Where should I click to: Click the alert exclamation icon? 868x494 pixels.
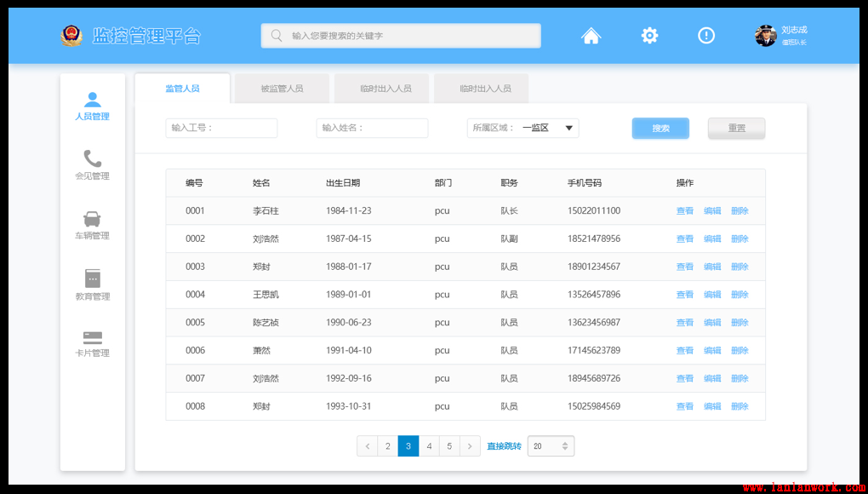(x=705, y=36)
